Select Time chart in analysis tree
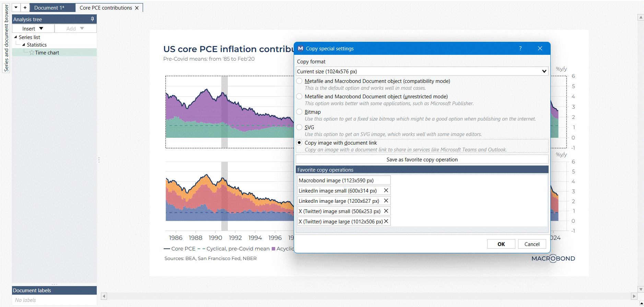Viewport: 644px width, 307px height. pyautogui.click(x=47, y=52)
